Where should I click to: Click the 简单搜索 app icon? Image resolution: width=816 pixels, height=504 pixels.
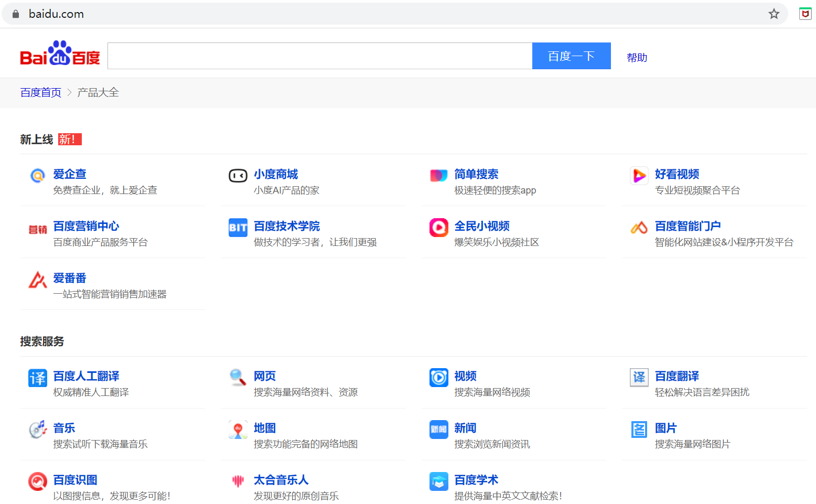438,175
